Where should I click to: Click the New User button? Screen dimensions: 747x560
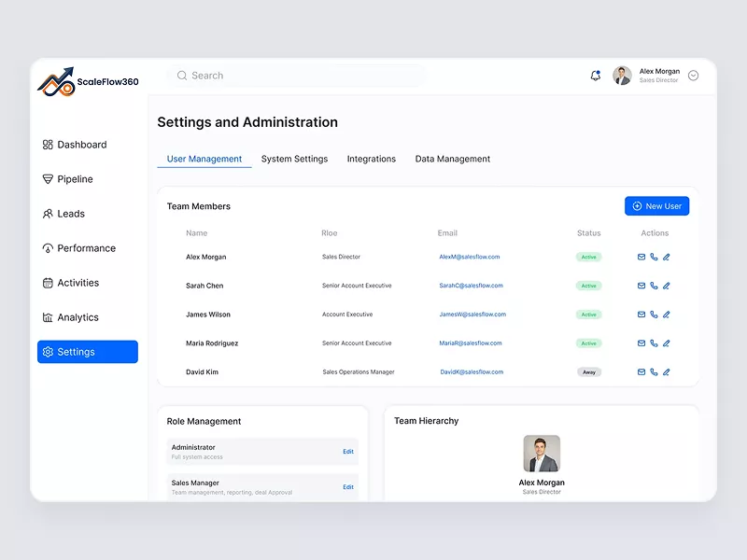click(x=656, y=205)
